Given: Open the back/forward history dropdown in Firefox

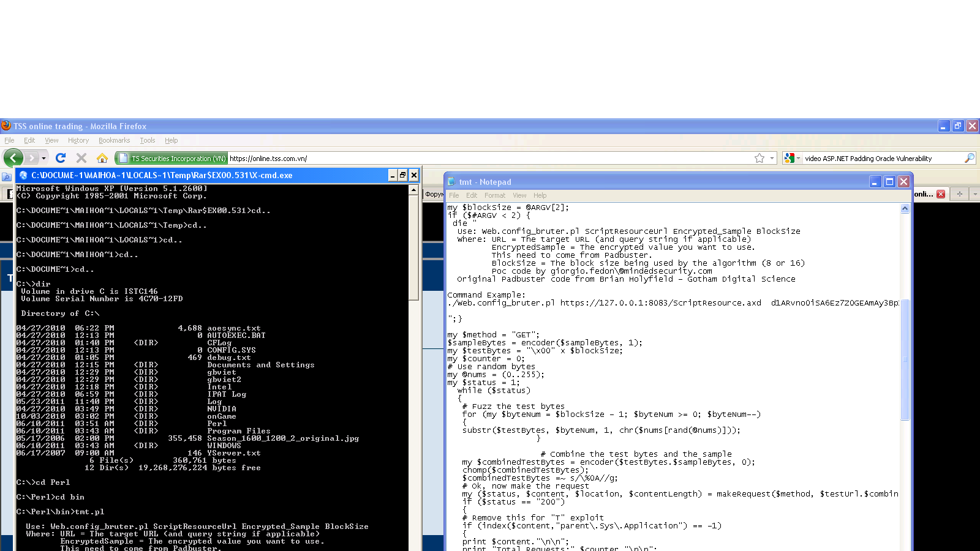Looking at the screenshot, I should (43, 158).
